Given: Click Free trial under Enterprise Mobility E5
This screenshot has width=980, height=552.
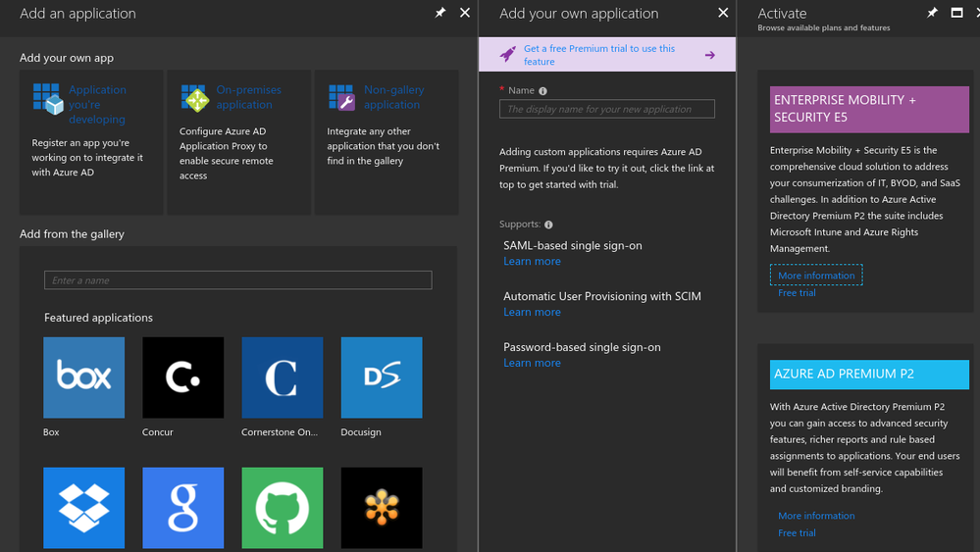Looking at the screenshot, I should click(x=797, y=293).
